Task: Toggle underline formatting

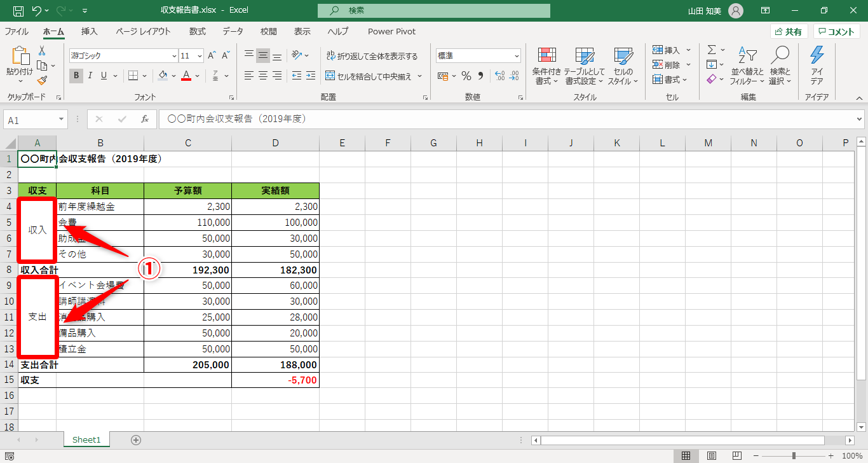Action: (104, 76)
